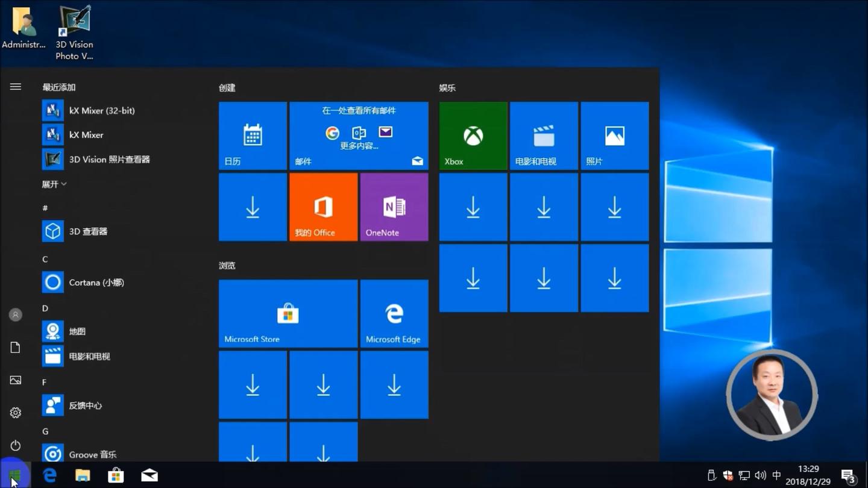Open Edge from the taskbar
Viewport: 868px width, 488px height.
click(49, 475)
